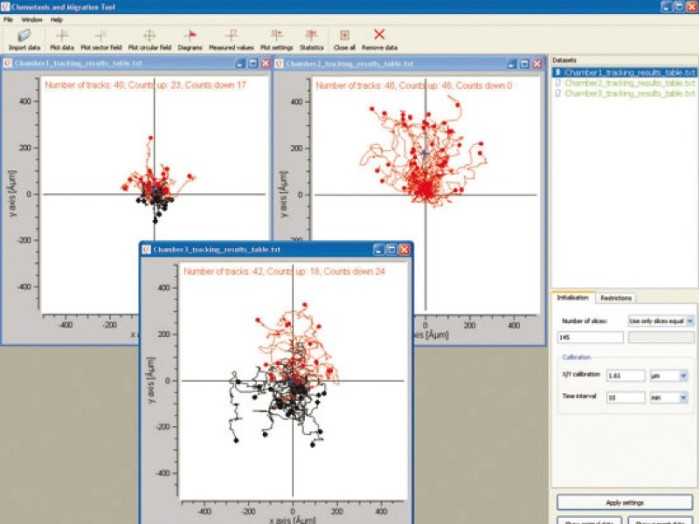
Task: Open the Help menu
Action: click(x=56, y=20)
